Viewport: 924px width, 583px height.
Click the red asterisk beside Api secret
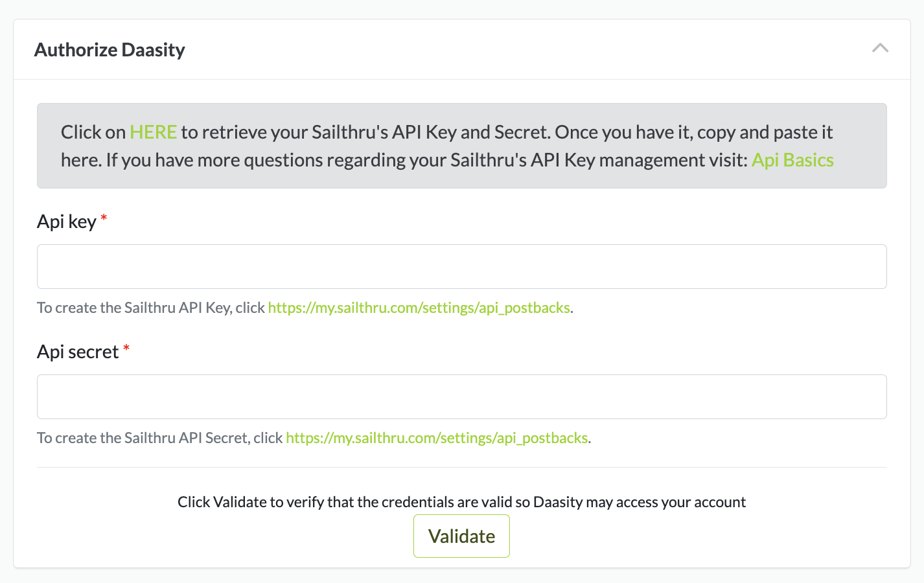126,349
